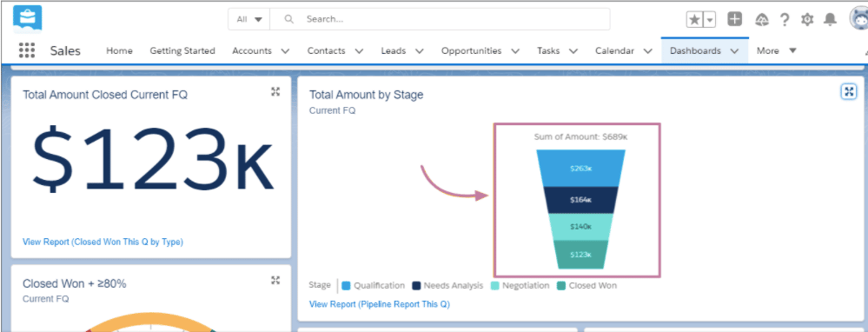Image resolution: width=868 pixels, height=332 pixels.
Task: Open the favorites list dropdown arrow
Action: pyautogui.click(x=710, y=19)
